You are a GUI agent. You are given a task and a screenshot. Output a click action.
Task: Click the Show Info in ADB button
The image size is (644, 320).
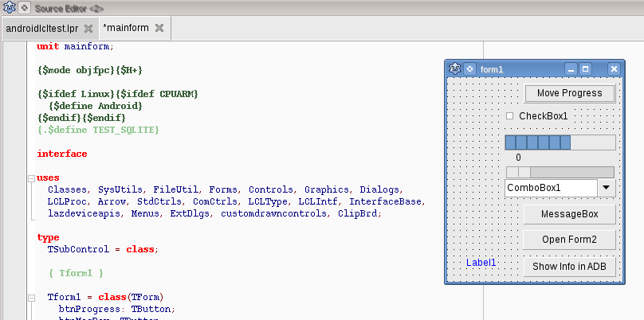[569, 267]
